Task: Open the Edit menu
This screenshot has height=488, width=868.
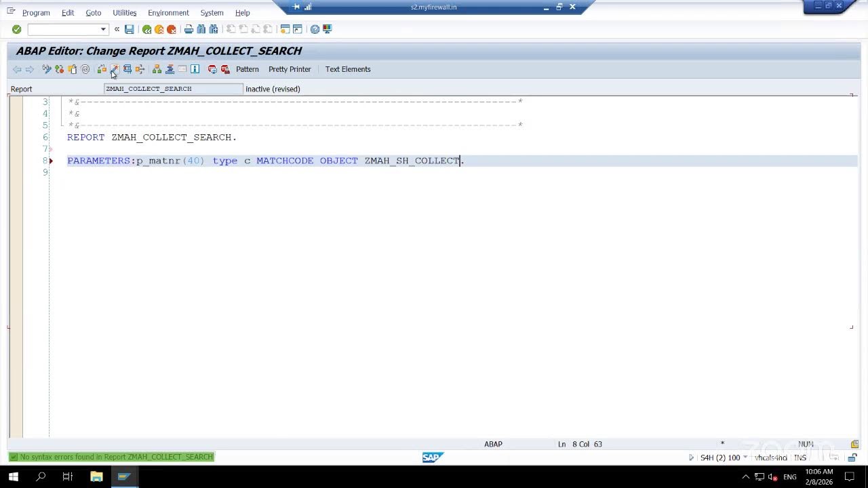Action: pos(68,13)
